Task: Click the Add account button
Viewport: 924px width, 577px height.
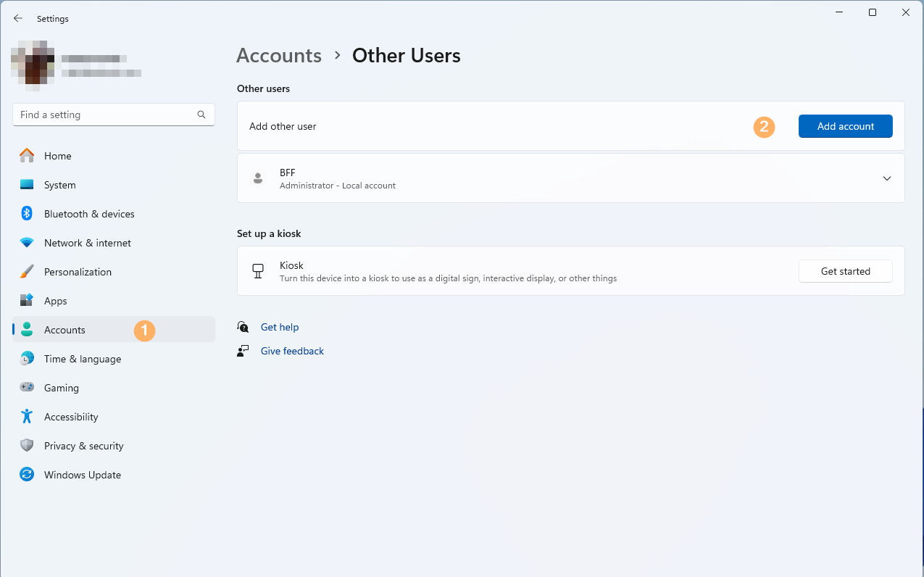Action: tap(845, 126)
